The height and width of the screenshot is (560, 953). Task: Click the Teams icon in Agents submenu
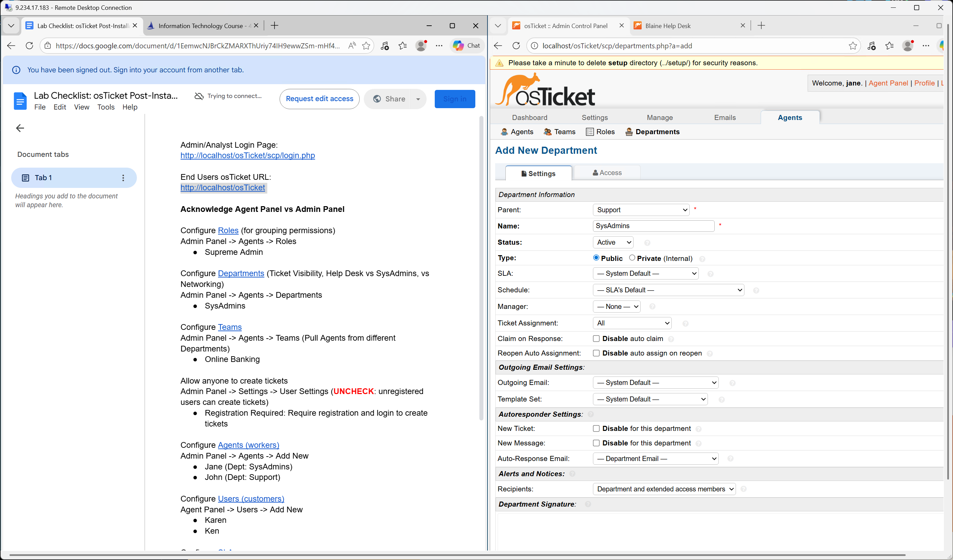click(x=547, y=131)
